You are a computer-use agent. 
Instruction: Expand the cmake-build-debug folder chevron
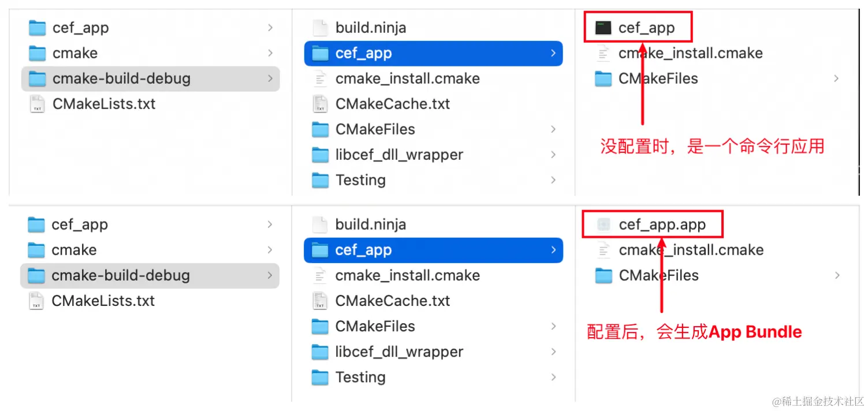(270, 79)
